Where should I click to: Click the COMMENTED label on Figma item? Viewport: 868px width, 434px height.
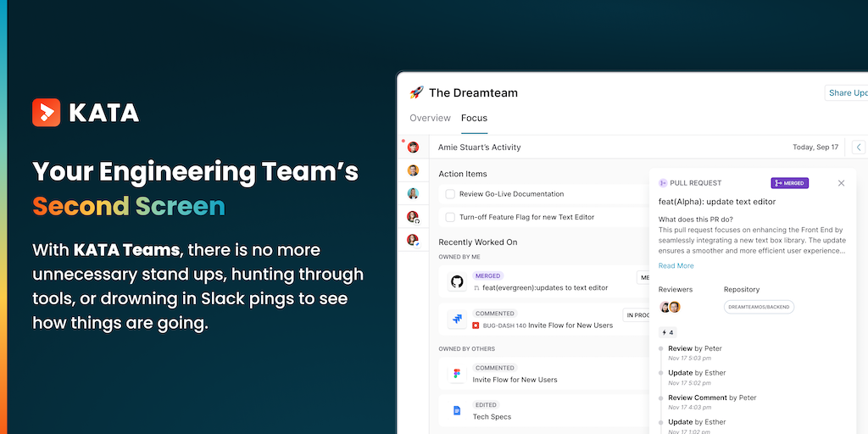click(495, 368)
